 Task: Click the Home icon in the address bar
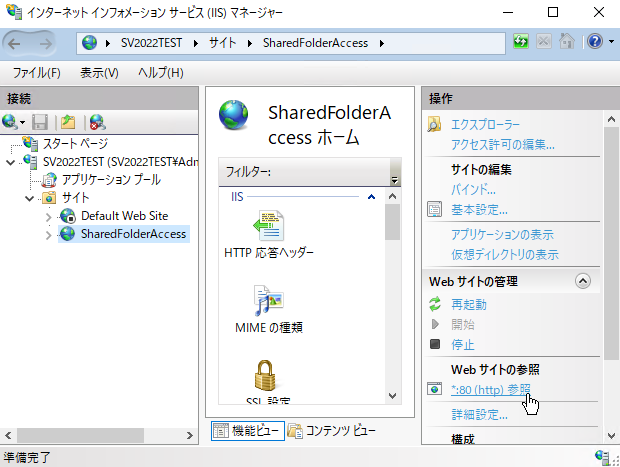pos(567,41)
